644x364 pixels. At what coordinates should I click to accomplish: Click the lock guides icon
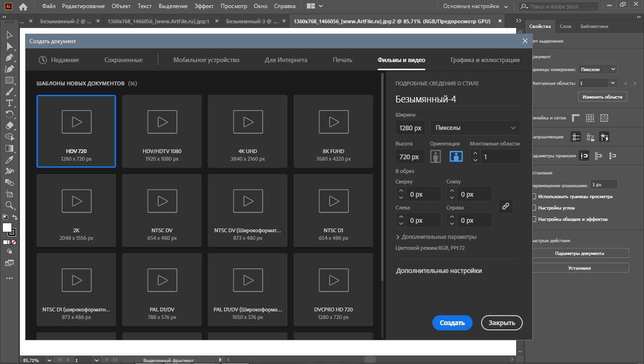click(590, 137)
